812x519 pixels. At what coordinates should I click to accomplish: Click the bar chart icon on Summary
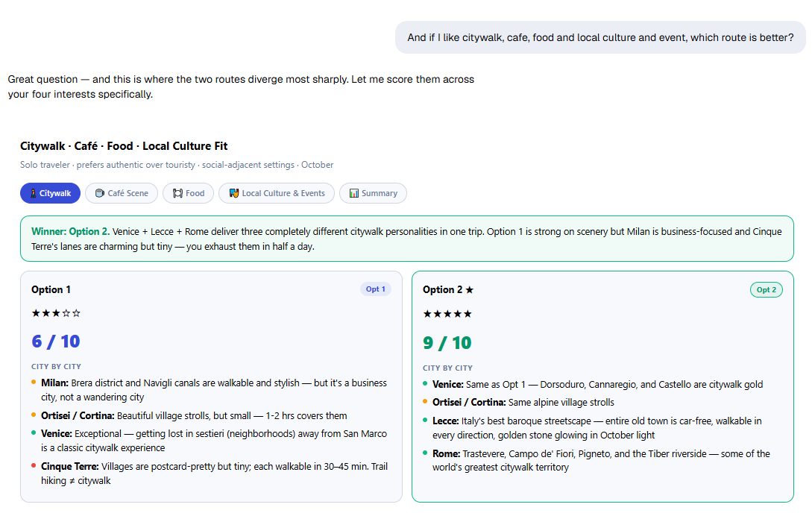[x=354, y=193]
